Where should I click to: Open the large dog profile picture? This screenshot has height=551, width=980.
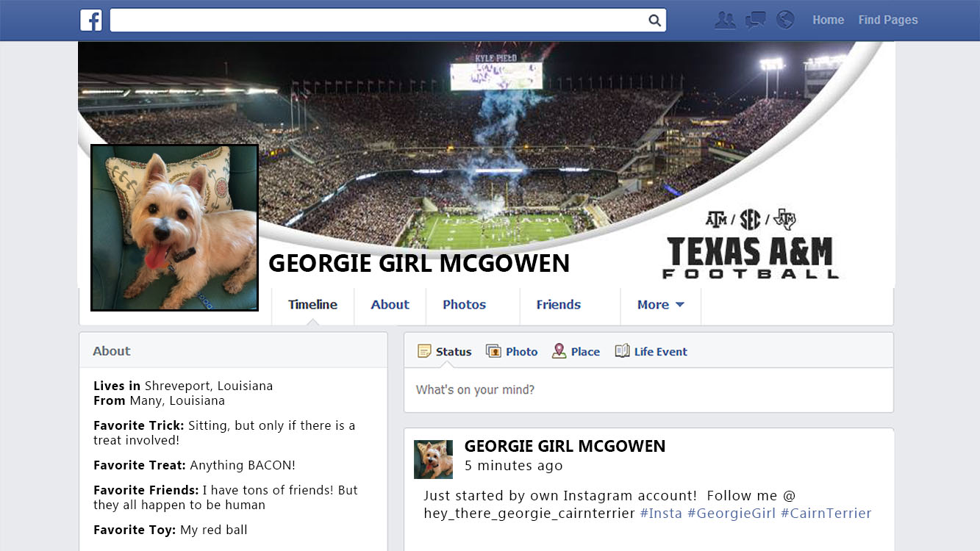coord(174,228)
